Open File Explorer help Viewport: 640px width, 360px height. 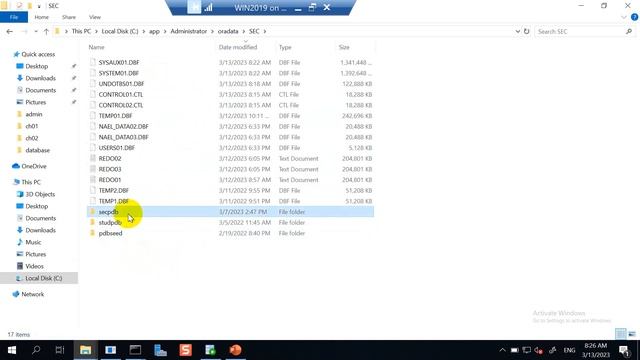coord(634,17)
